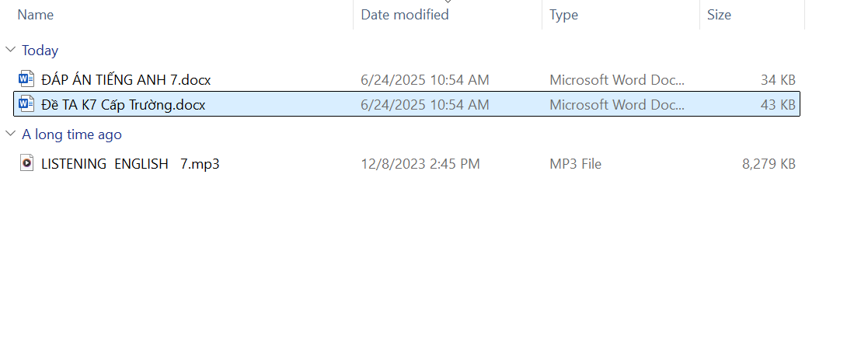Sort by the Date modified column header
The image size is (868, 356).
405,15
